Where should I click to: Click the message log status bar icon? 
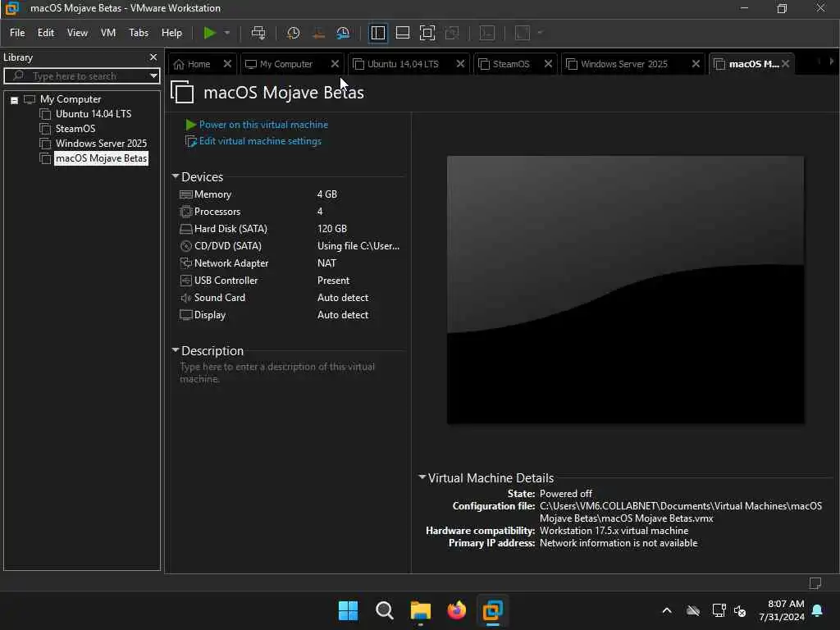(815, 583)
